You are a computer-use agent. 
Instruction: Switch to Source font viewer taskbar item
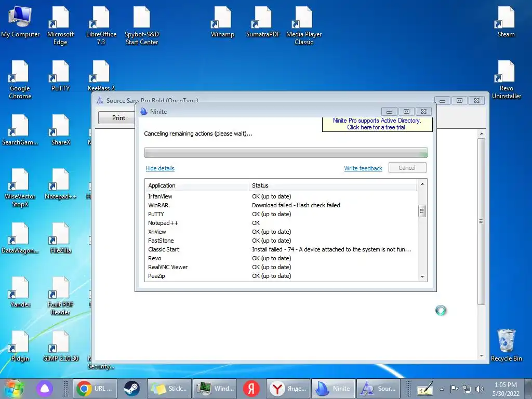[378, 389]
